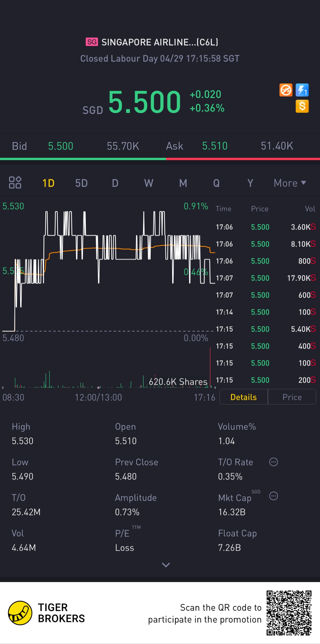Tap the 17:06 trade with 8.10K volume
Screen dimensions: 320x644
tap(266, 244)
